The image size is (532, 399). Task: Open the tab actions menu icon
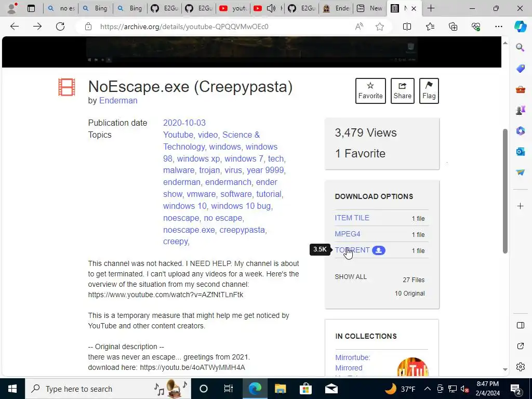pyautogui.click(x=31, y=8)
